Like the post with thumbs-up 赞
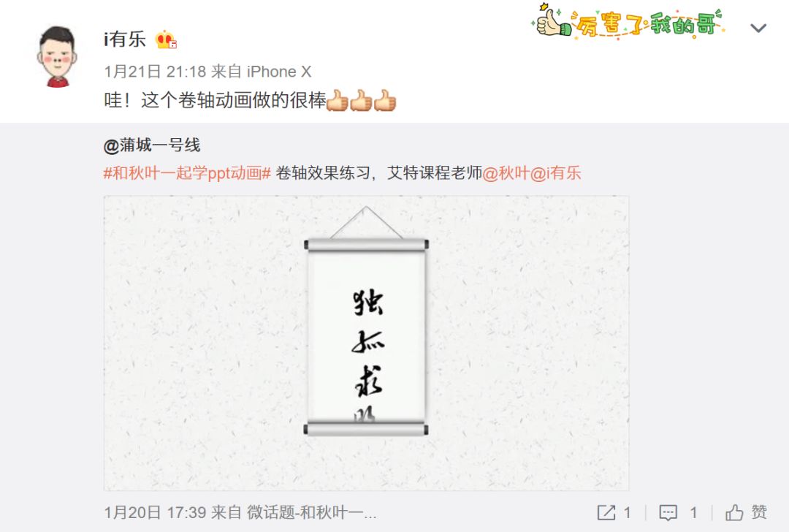This screenshot has width=789, height=532. 746,512
